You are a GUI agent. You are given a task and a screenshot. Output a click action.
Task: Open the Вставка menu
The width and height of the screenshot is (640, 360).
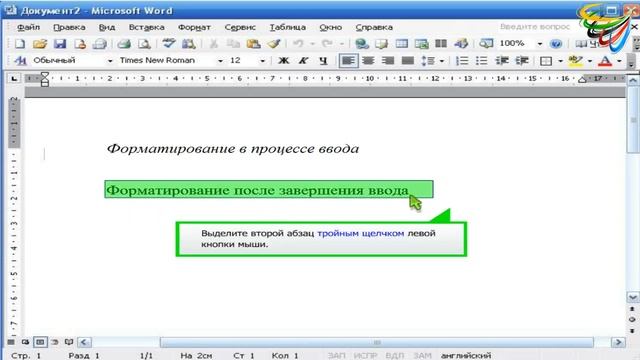tap(147, 27)
